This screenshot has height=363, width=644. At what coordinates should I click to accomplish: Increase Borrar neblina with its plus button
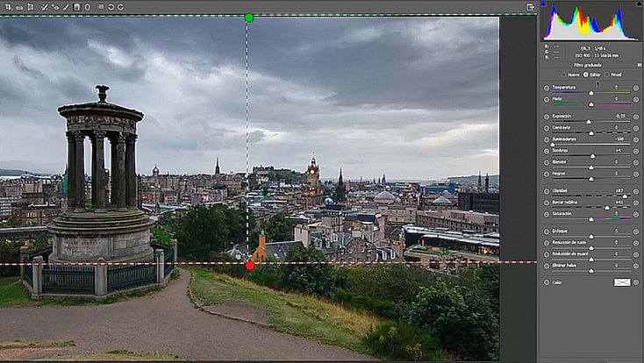[x=636, y=203]
